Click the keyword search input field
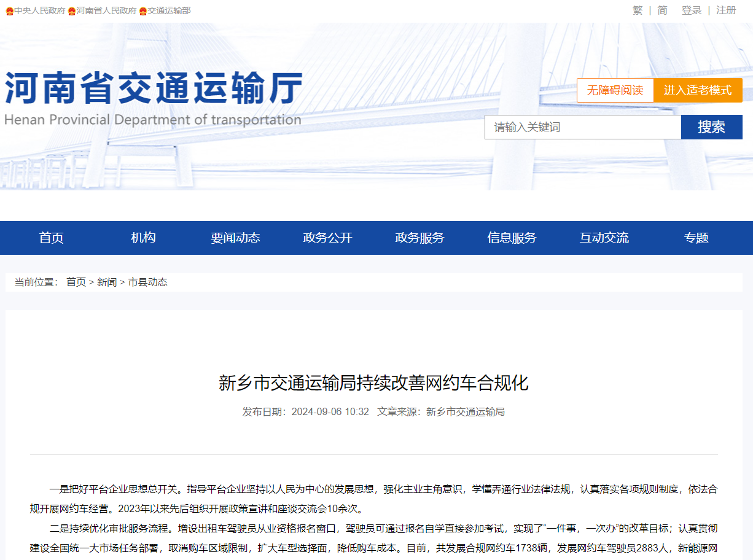This screenshot has height=560, width=753. point(582,127)
